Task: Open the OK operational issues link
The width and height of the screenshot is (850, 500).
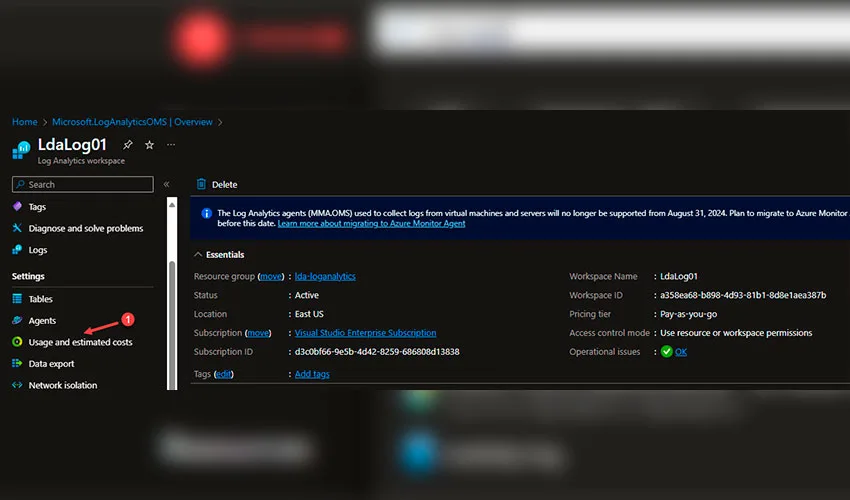Action: 681,352
